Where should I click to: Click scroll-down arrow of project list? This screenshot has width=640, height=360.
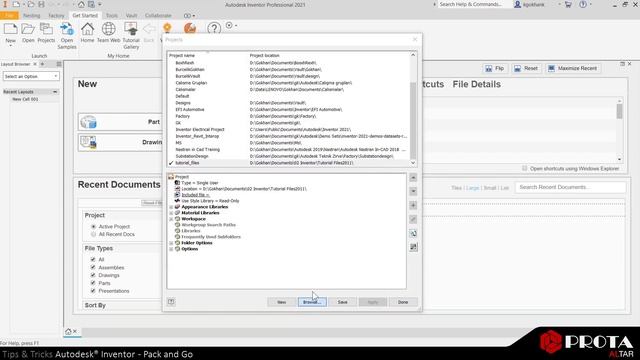[x=413, y=162]
